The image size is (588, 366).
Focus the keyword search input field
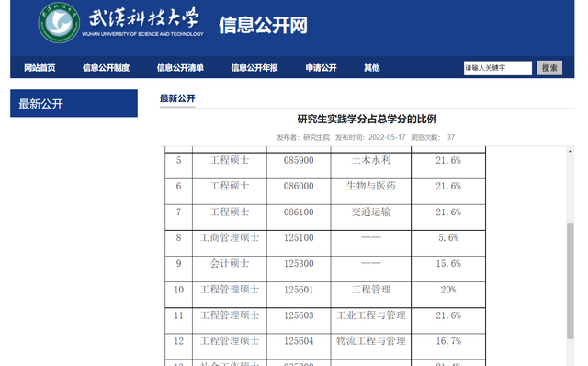pos(498,68)
